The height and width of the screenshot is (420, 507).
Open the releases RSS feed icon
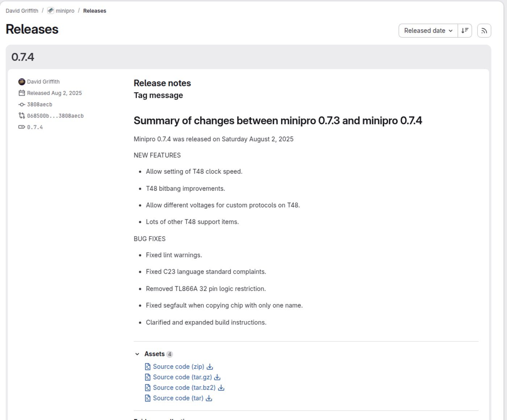[484, 31]
